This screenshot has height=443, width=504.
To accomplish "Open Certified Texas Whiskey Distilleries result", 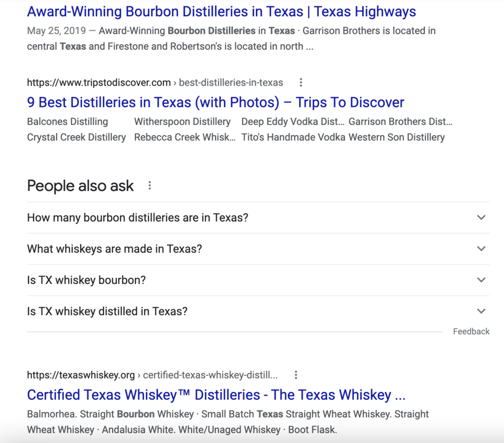I will tap(216, 395).
